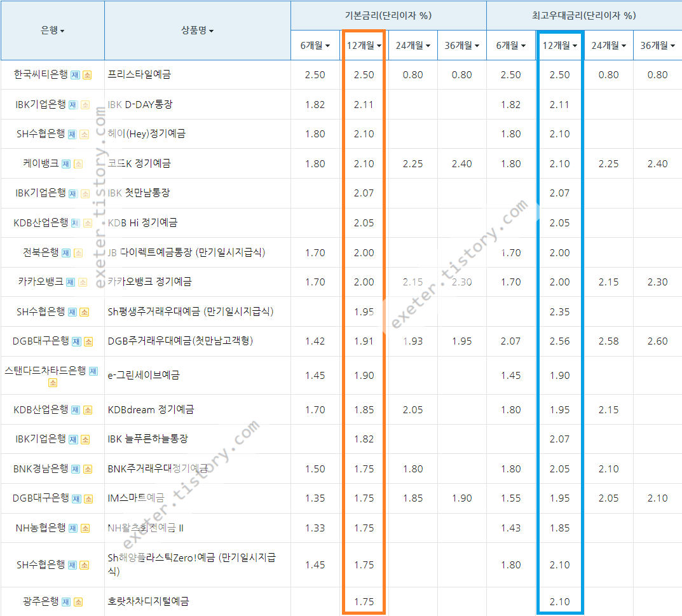The width and height of the screenshot is (682, 616).
Task: Click the blue 재 badge beside NH농협은행
Action: point(73,528)
